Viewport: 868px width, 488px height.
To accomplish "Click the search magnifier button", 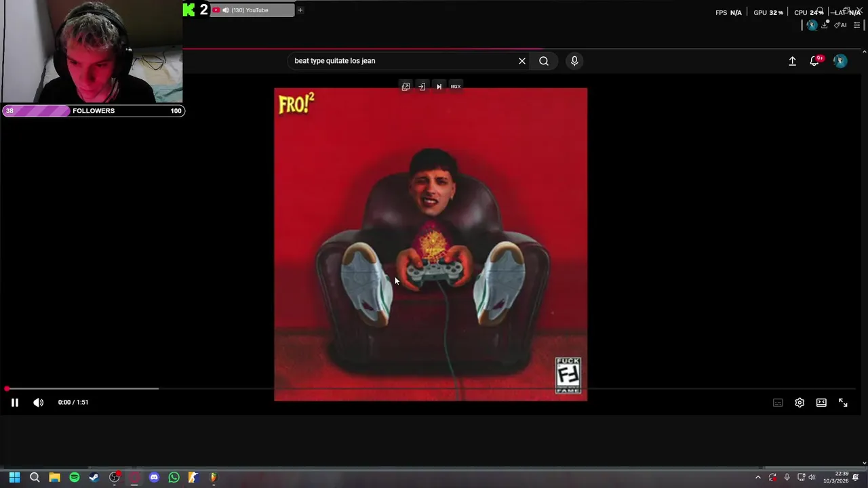I will (x=544, y=61).
